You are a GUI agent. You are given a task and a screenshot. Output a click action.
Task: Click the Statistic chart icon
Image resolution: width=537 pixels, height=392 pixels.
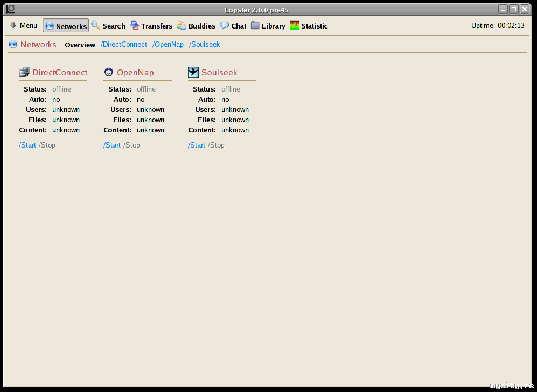coord(295,25)
